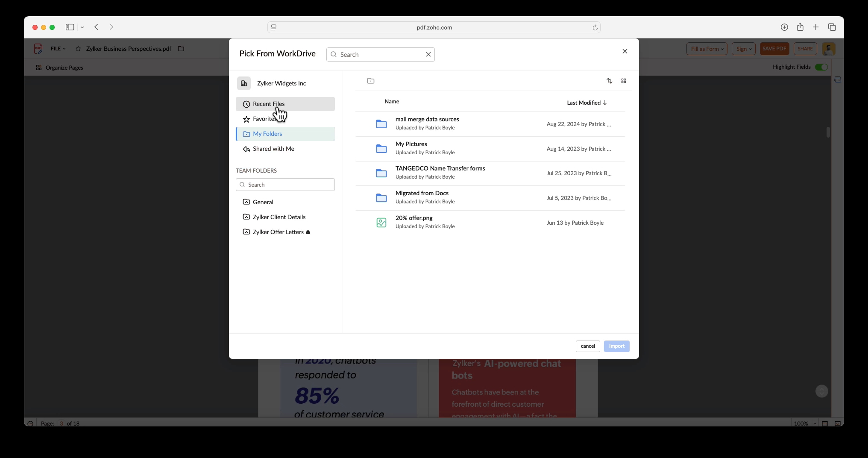Click the Zylker Widgets Inc organization icon
This screenshot has width=868, height=458.
click(x=244, y=83)
